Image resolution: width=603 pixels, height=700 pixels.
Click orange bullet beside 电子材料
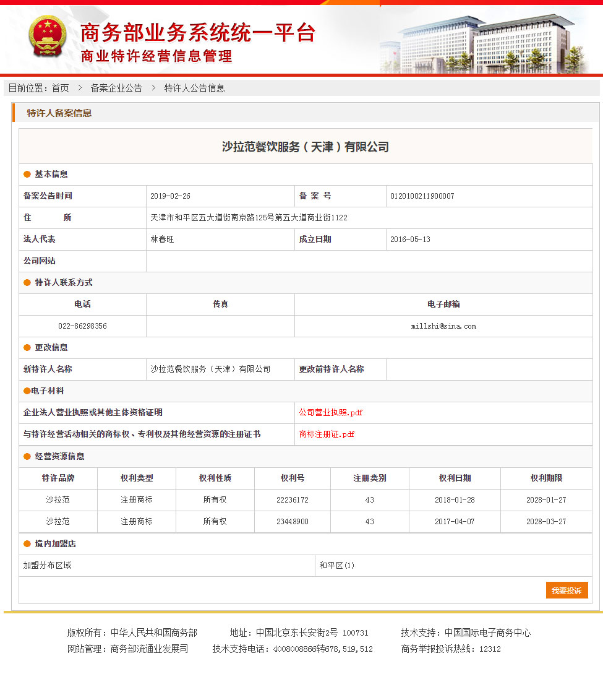[27, 391]
